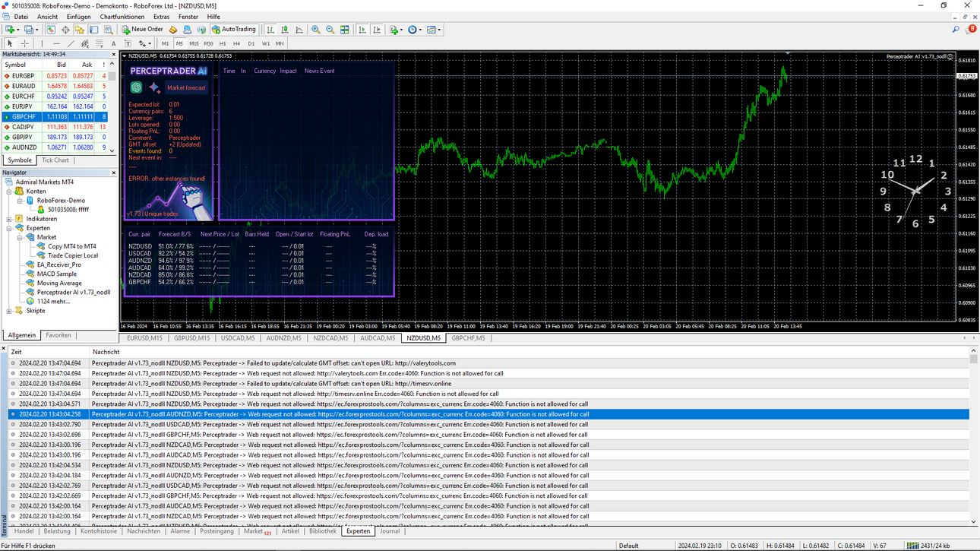Screen dimensions: 980x551
Task: Open the Chartfunktionen menu
Action: [122, 17]
